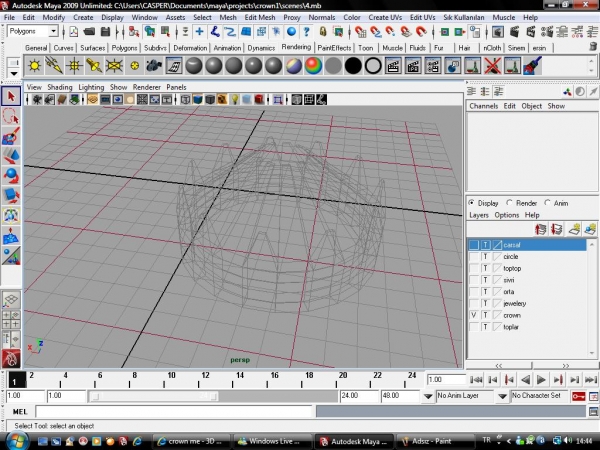Image resolution: width=600 pixels, height=450 pixels.
Task: Toggle visibility of toptop layer
Action: [x=474, y=268]
